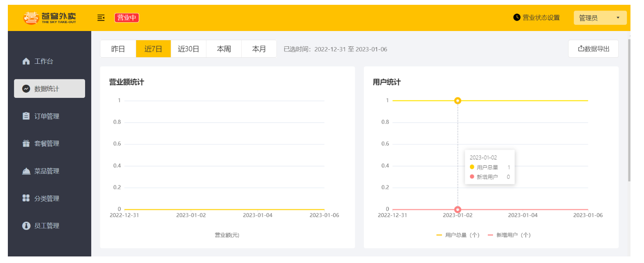This screenshot has height=263, width=644.
Task: Click the red data point on 2023-01-02
Action: [458, 209]
